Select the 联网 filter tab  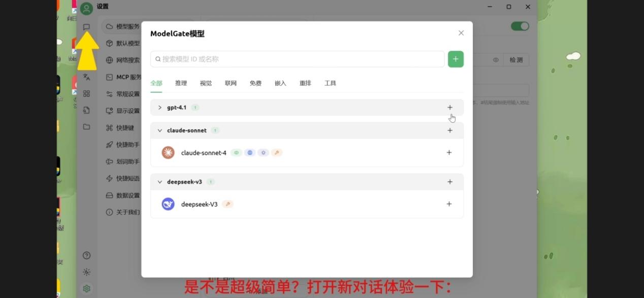[231, 83]
